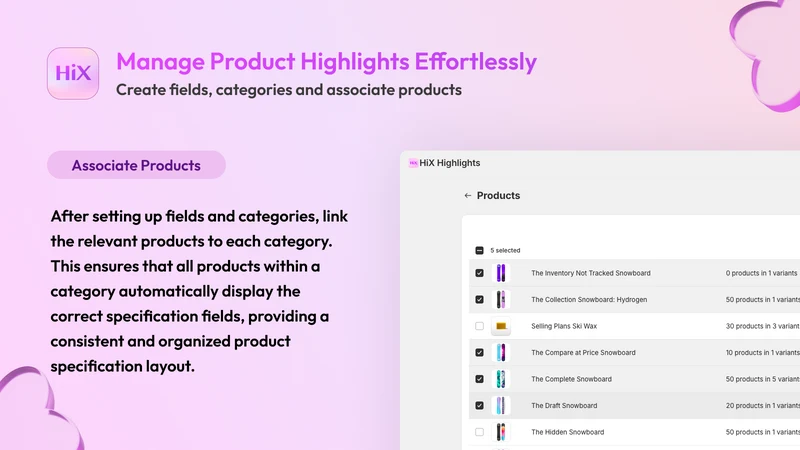Click '50 products in 5 variants' cell
This screenshot has width=800, height=450.
coord(763,379)
